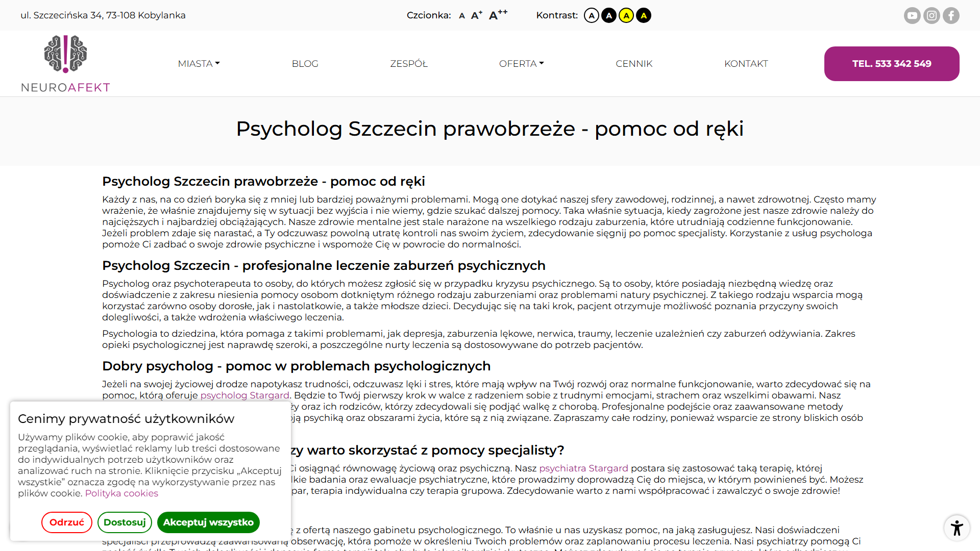The height and width of the screenshot is (551, 980).
Task: Accept all cookies with Akceptuj wszystko
Action: (x=208, y=522)
